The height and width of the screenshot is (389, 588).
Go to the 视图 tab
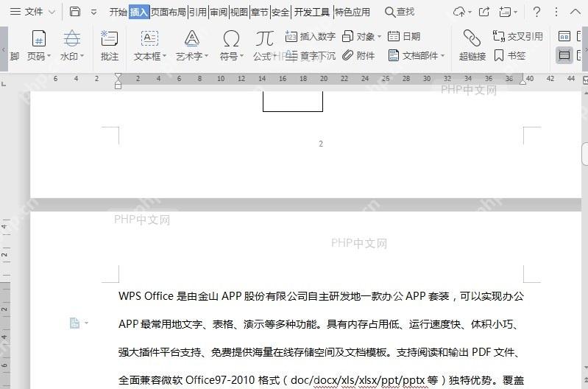pyautogui.click(x=239, y=12)
